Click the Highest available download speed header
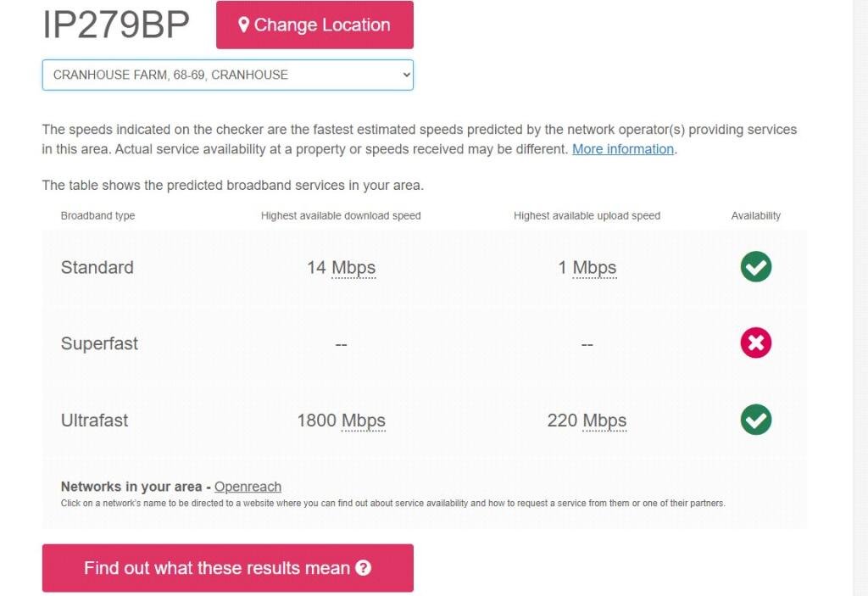Viewport: 868px width, 596px height. coord(341,215)
